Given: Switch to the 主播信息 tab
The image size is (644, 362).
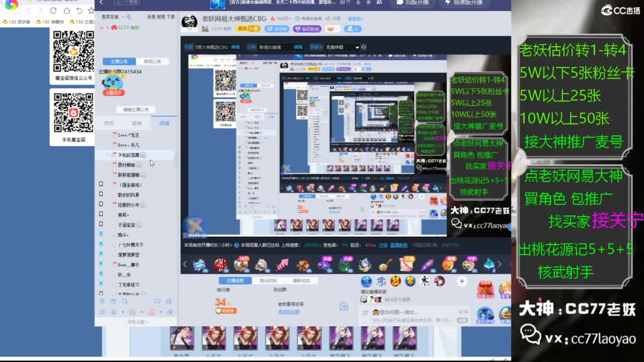Looking at the screenshot, I should point(235,281).
